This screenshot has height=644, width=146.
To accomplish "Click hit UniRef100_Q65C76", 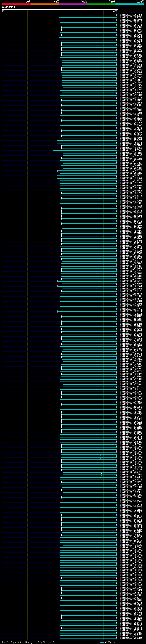I will pos(131,208).
